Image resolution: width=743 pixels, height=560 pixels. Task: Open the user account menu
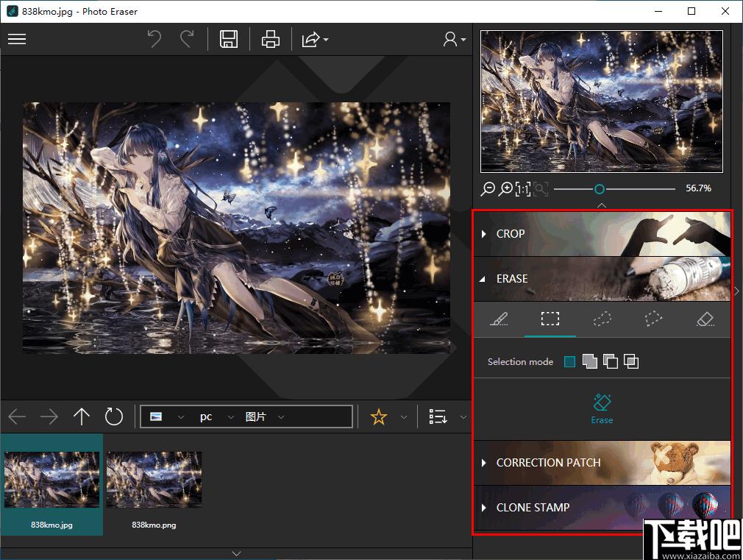point(454,39)
